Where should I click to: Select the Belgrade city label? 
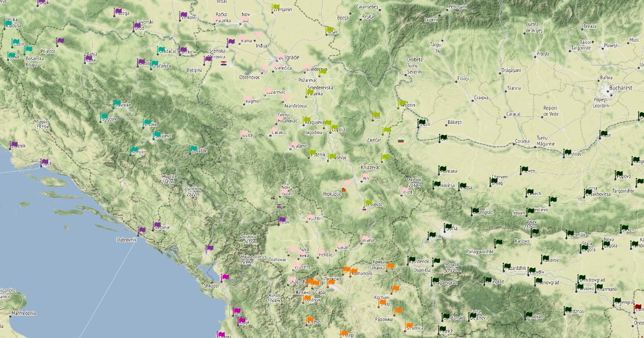289,56
